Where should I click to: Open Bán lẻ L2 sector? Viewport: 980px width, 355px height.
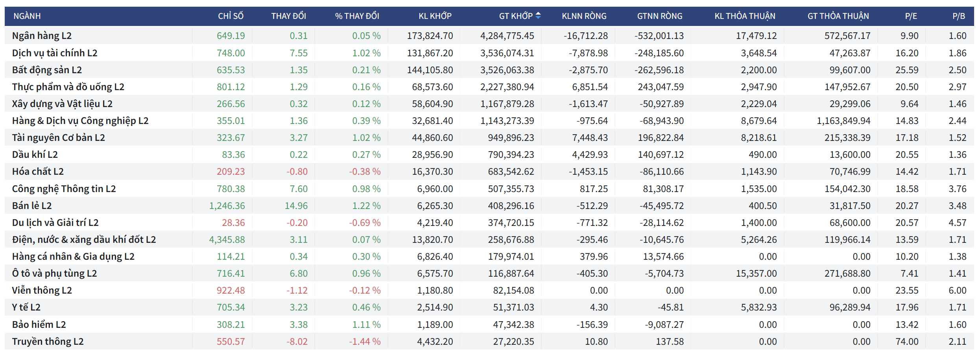point(32,206)
